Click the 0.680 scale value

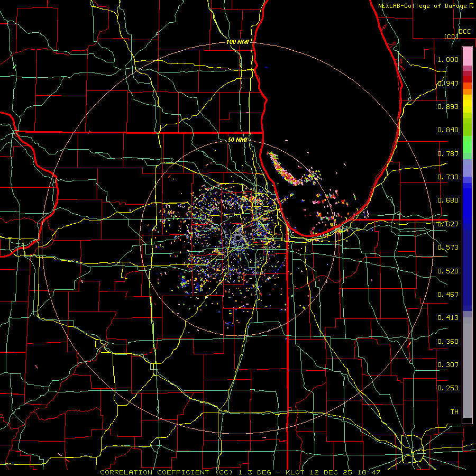click(448, 200)
